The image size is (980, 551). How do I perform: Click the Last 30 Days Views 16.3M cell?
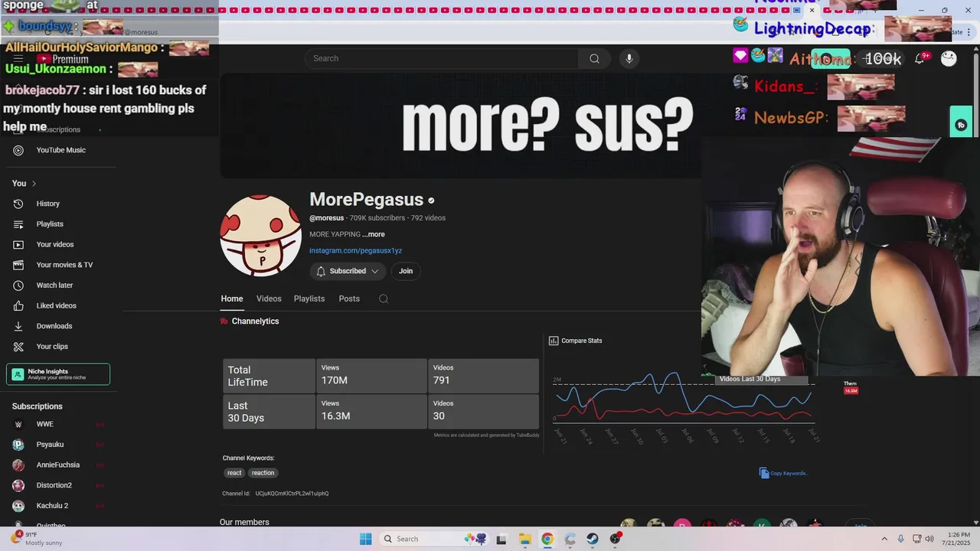371,412
